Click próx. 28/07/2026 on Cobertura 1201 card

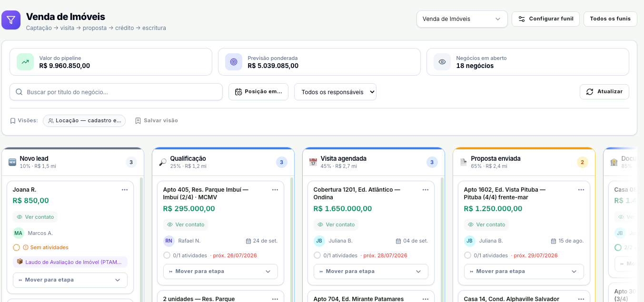385,255
